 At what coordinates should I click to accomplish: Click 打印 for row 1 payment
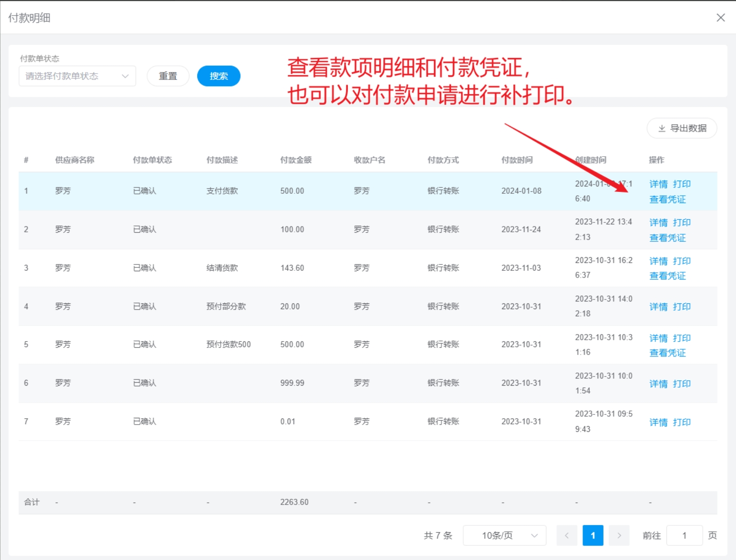681,184
